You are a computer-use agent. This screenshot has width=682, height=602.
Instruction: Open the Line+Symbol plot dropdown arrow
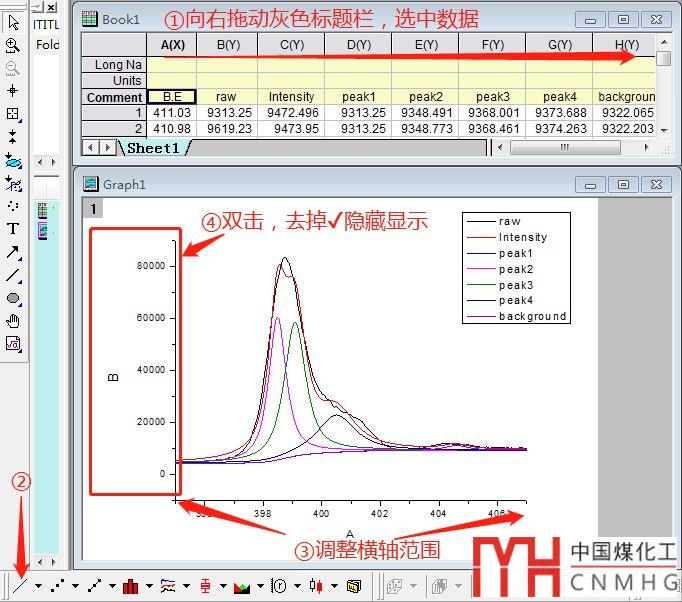(112, 586)
